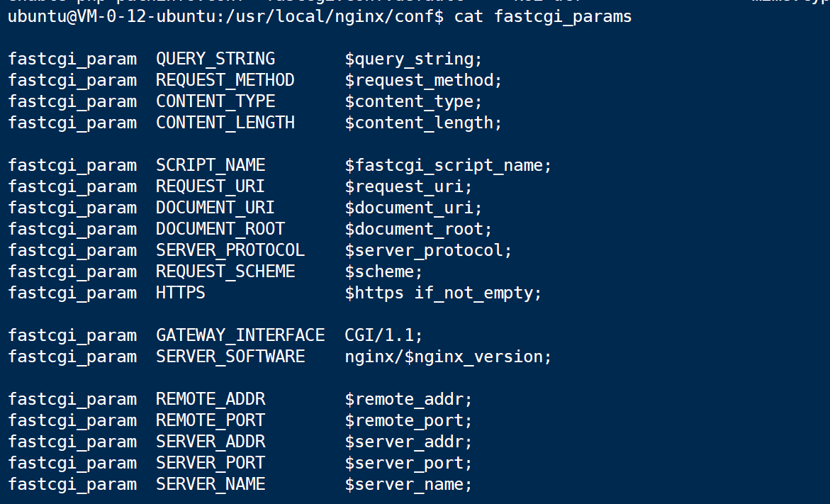Click the SERVER_PROTOCOL parameter name
This screenshot has height=504, width=830.
[x=230, y=250]
